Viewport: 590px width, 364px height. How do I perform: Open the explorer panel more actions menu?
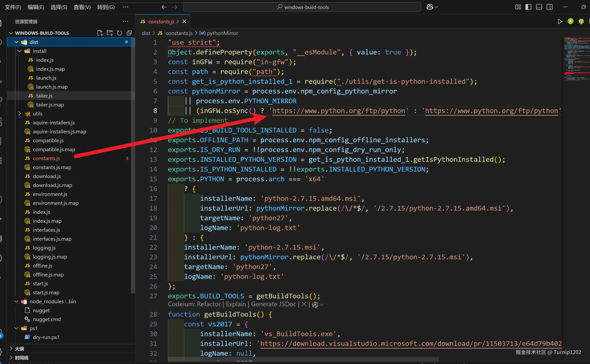click(x=126, y=21)
